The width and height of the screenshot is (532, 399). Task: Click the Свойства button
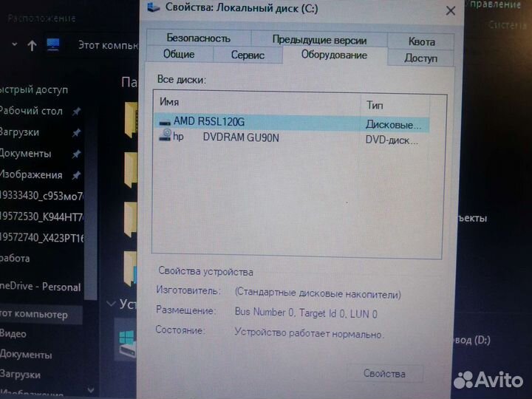click(x=385, y=374)
